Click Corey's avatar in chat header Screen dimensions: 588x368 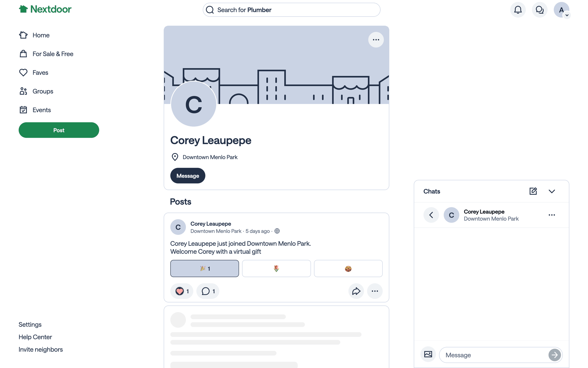[x=451, y=215]
